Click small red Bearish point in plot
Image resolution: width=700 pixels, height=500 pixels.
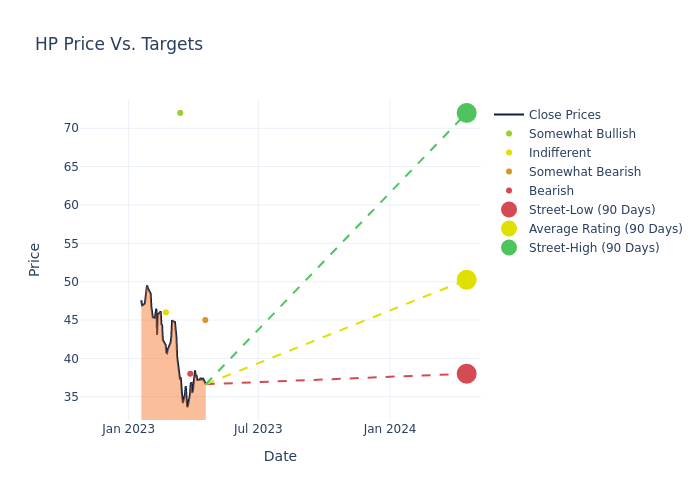190,374
